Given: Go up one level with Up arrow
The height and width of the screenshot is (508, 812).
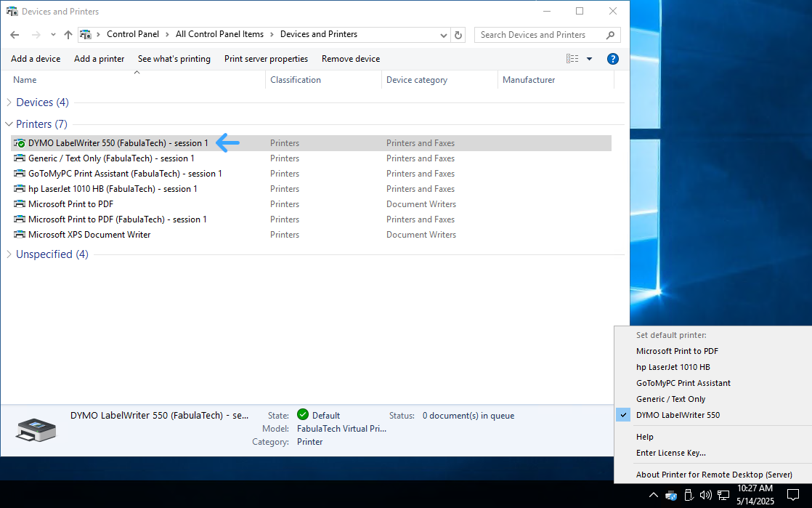Looking at the screenshot, I should tap(68, 35).
